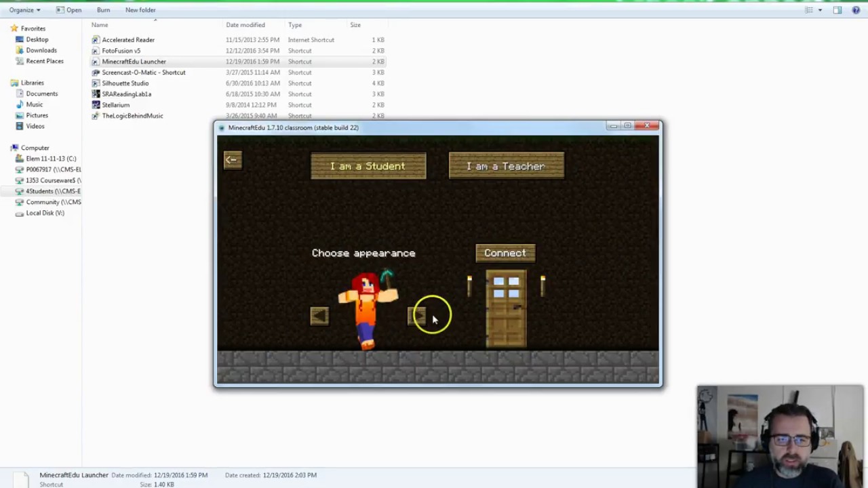Select the SRAReadingLab1a file
868x488 pixels.
(x=127, y=94)
